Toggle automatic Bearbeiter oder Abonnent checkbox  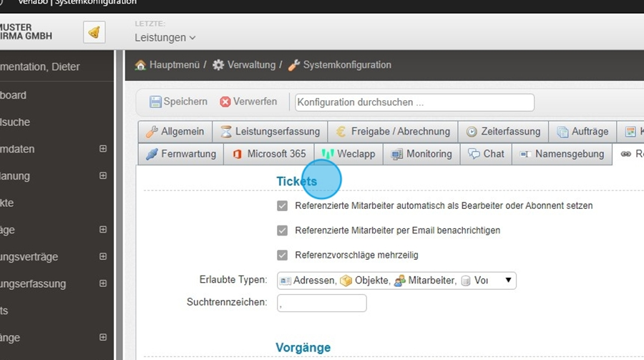click(x=282, y=206)
